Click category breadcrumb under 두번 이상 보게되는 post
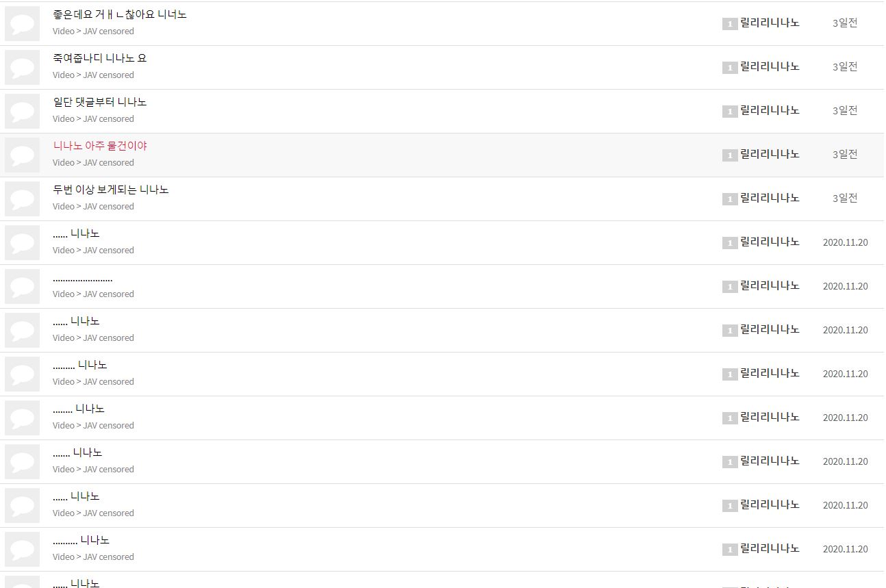Viewport: 886px width, 588px height. (93, 207)
